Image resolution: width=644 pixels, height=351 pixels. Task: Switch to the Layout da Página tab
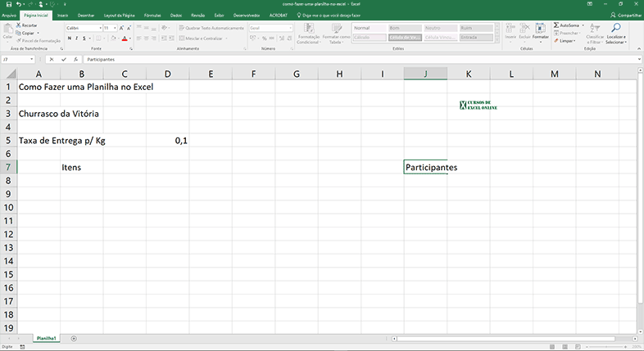(x=119, y=16)
